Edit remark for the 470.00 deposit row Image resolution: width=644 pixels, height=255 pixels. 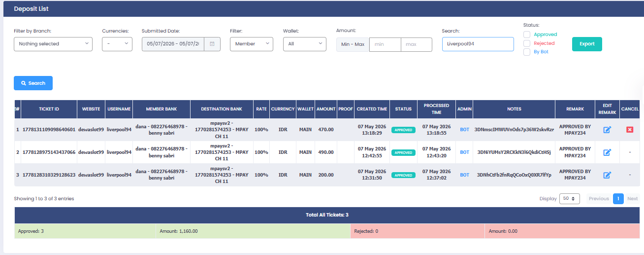coord(607,130)
